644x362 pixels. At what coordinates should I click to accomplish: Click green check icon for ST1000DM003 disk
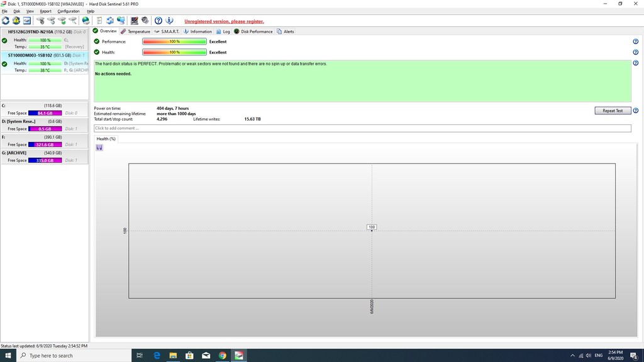point(4,64)
